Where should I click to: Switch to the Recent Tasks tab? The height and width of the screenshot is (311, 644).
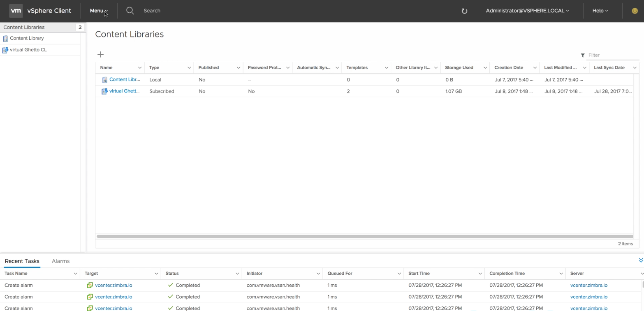coord(22,261)
